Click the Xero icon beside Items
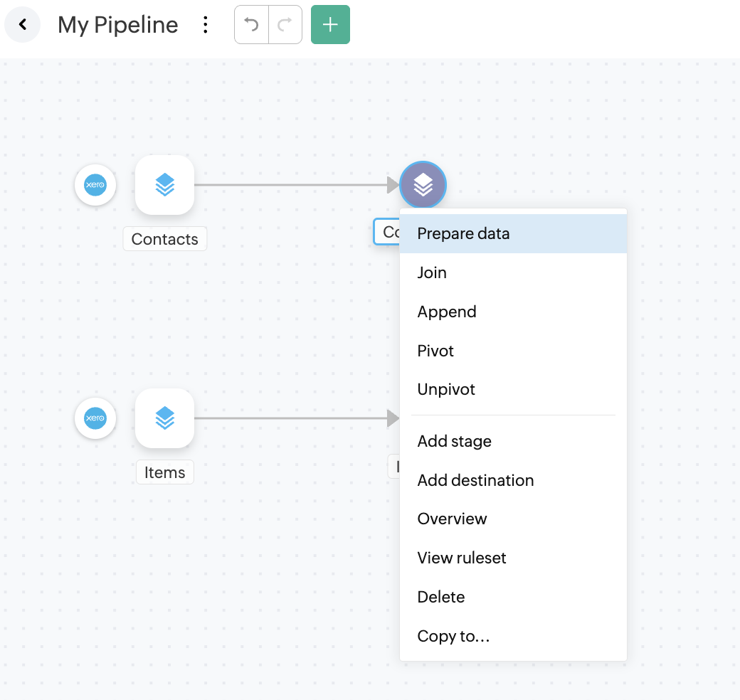The image size is (740, 700). coord(95,418)
